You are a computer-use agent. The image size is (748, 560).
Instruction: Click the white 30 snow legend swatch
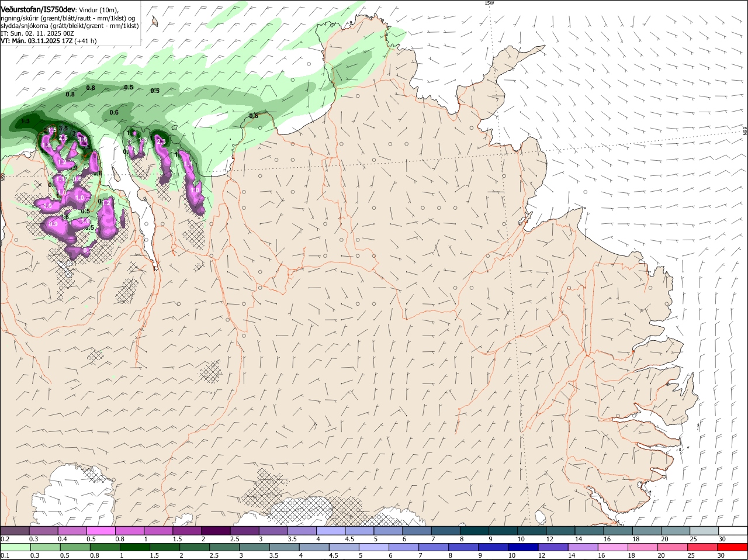pyautogui.click(x=733, y=531)
